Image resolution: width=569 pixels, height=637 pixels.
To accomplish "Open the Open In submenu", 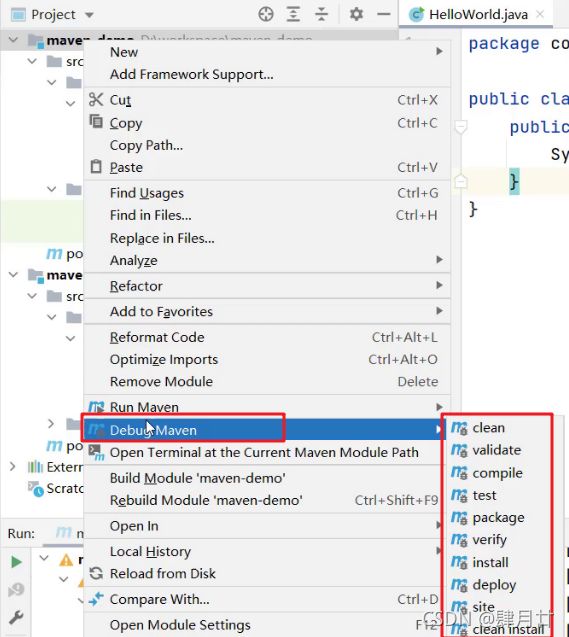I will (263, 526).
